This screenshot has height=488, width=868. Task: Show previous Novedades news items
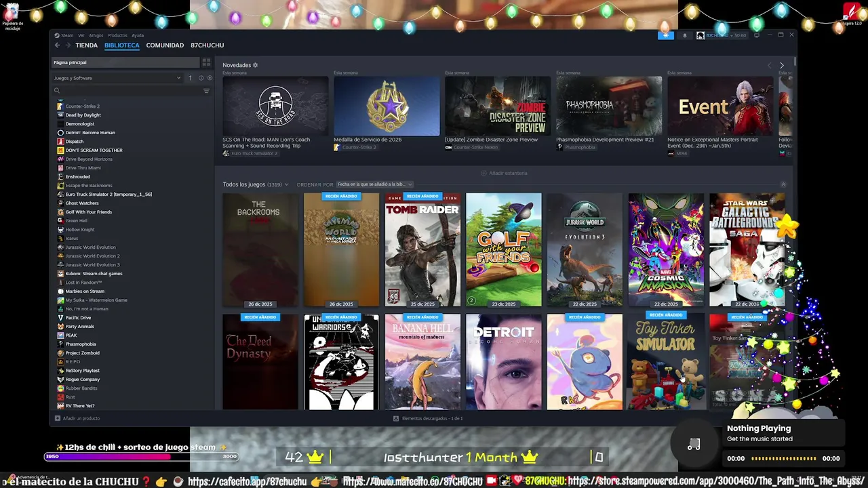(x=769, y=65)
